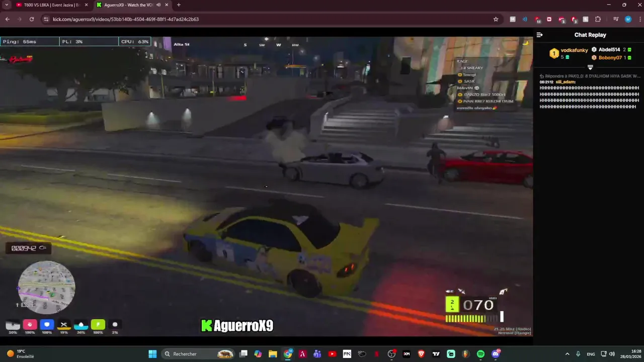Click the reply-to PAKO_0 line

[x=590, y=76]
